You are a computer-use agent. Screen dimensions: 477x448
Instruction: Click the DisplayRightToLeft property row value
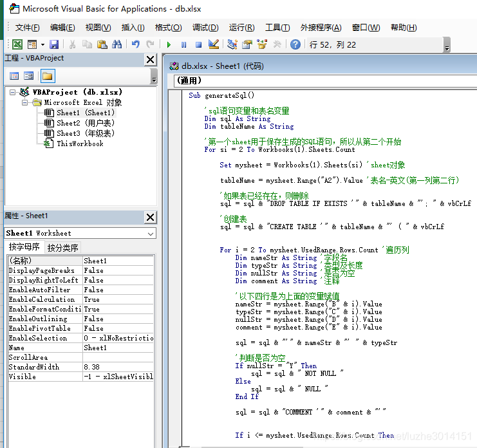pyautogui.click(x=118, y=281)
